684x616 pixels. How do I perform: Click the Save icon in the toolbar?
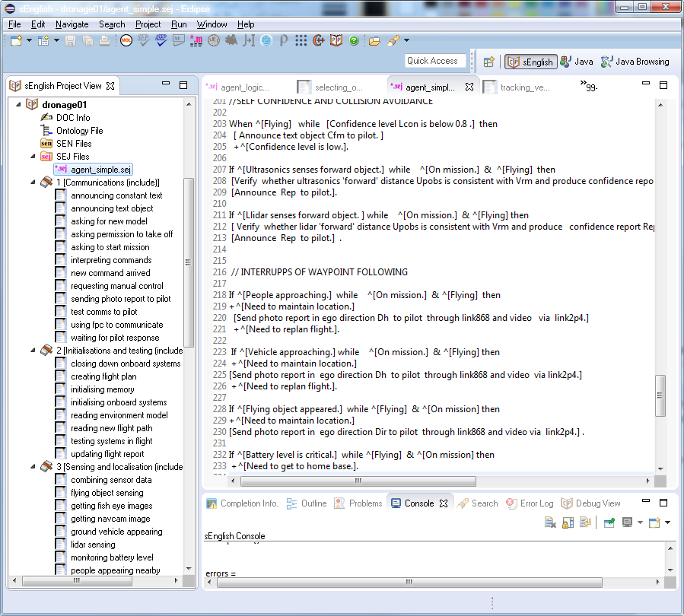71,42
